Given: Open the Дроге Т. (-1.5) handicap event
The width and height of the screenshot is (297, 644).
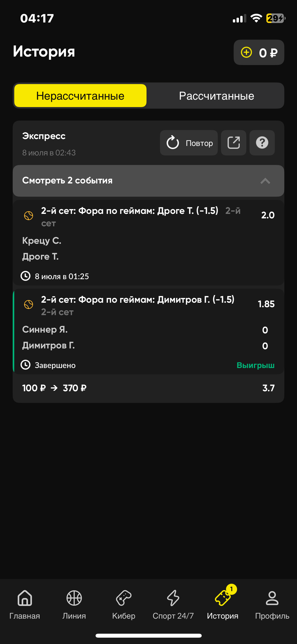Looking at the screenshot, I should 129,211.
